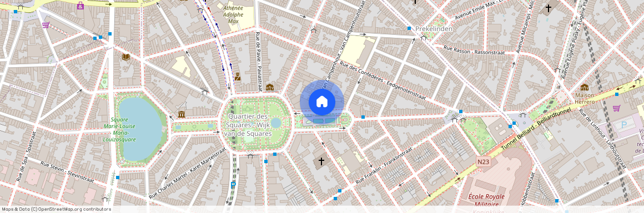Click the museum icon near Square Marie-Louise
The height and width of the screenshot is (213, 644).
tap(182, 114)
